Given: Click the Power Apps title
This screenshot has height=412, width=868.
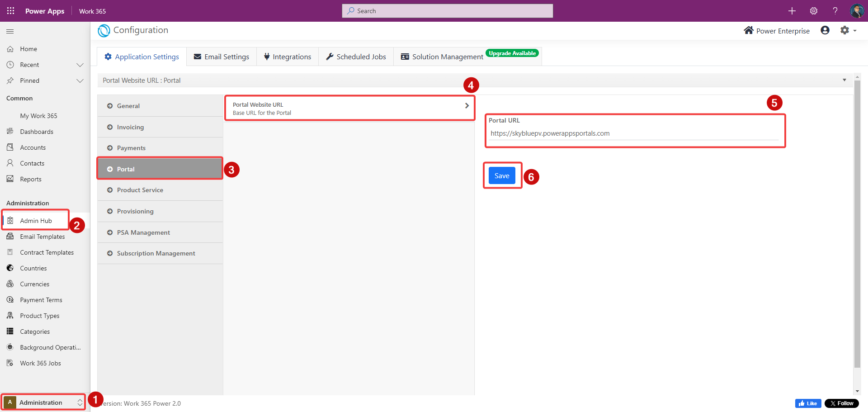Looking at the screenshot, I should (x=45, y=11).
